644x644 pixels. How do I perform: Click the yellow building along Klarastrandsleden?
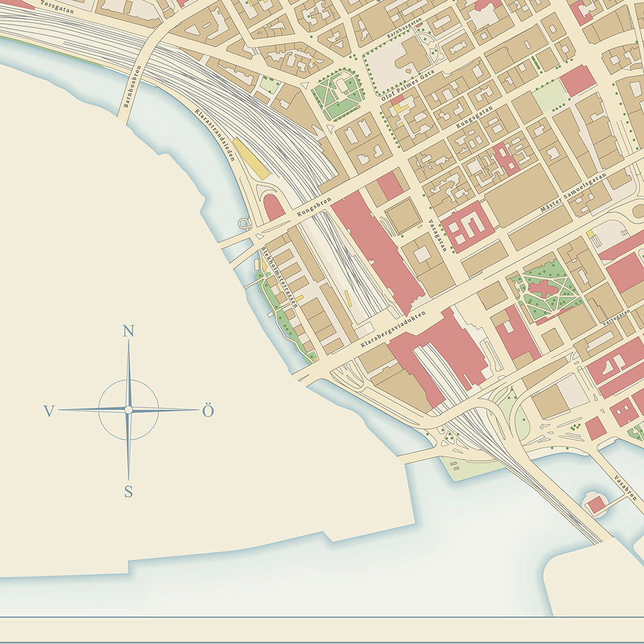click(x=251, y=158)
